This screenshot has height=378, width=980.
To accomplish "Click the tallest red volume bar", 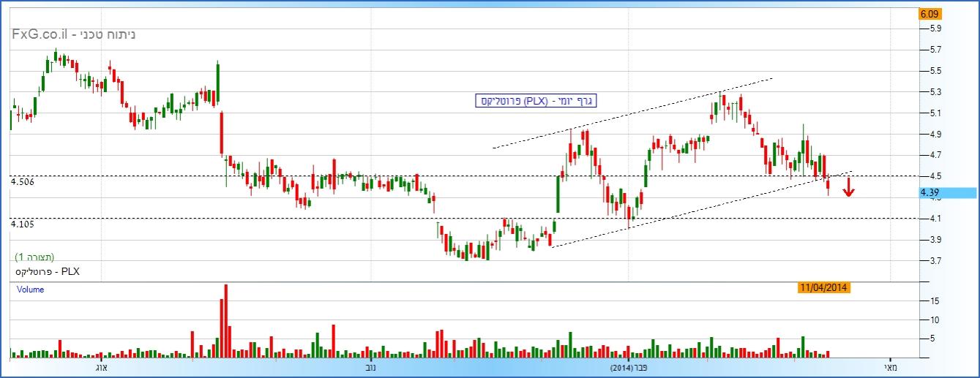I will click(225, 321).
